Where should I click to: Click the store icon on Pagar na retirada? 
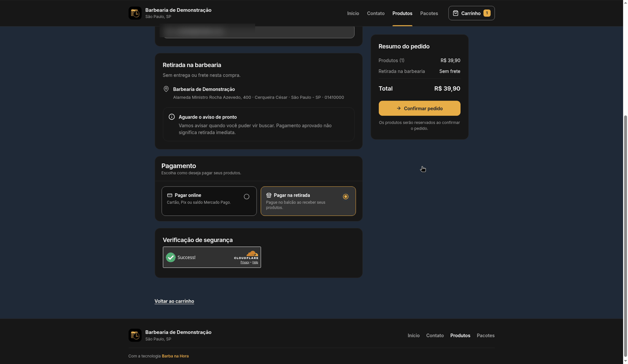pos(269,195)
